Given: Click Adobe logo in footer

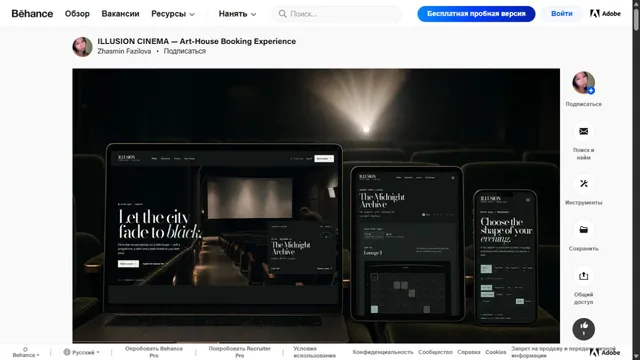Looking at the screenshot, I should point(605,352).
